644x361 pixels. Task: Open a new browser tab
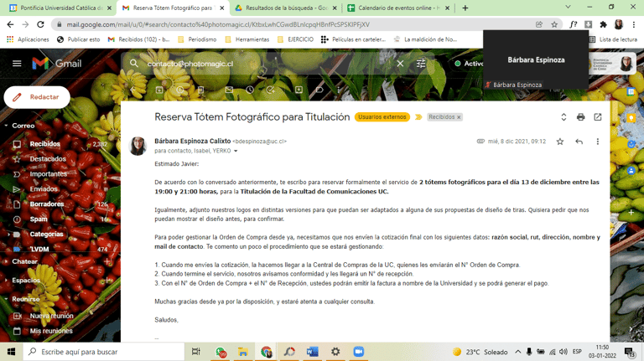(465, 8)
